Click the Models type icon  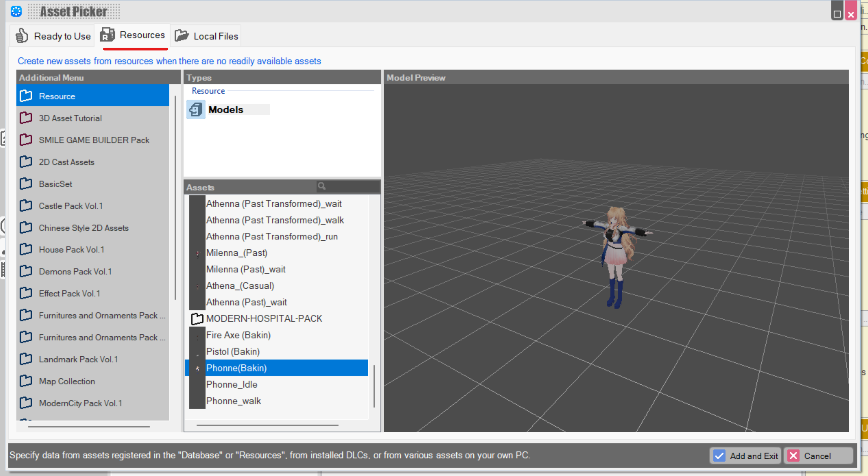point(196,109)
